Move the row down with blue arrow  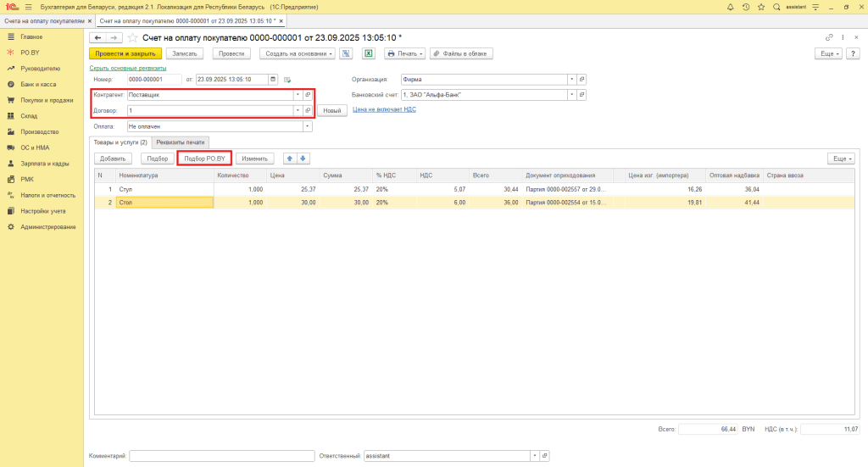pos(303,158)
